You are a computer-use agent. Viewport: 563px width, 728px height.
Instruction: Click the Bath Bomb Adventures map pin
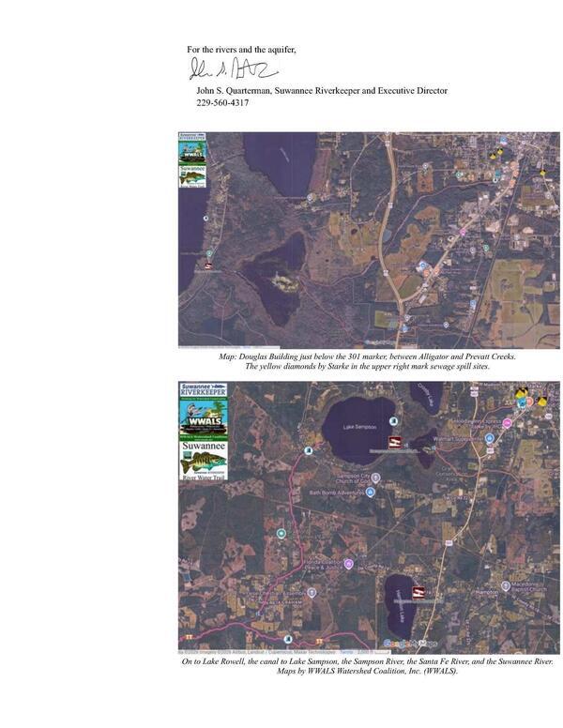click(371, 493)
